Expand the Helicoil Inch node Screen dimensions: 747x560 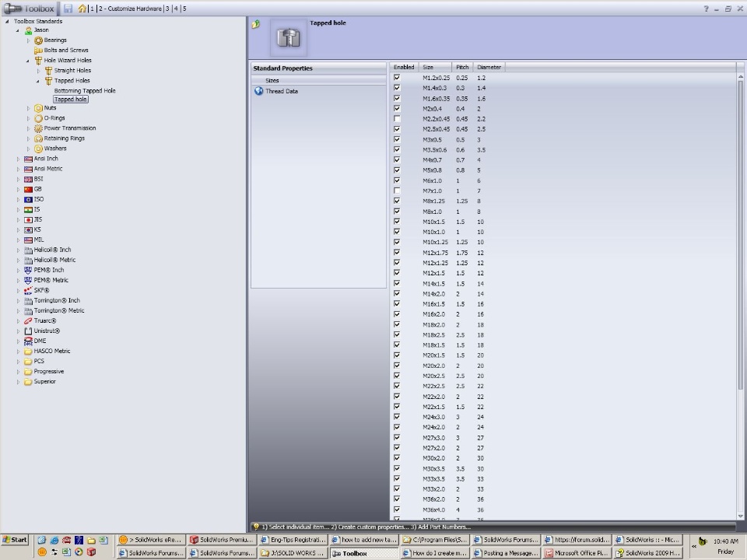click(x=18, y=250)
